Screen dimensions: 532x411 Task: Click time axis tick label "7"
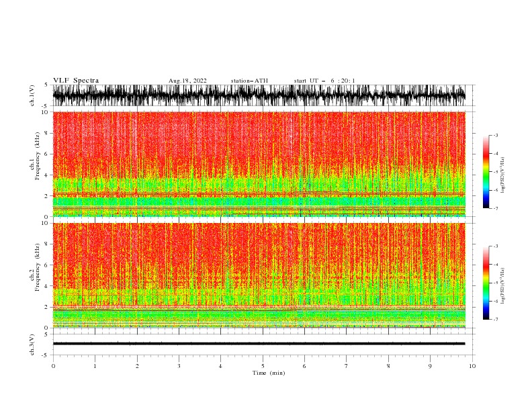coord(347,366)
